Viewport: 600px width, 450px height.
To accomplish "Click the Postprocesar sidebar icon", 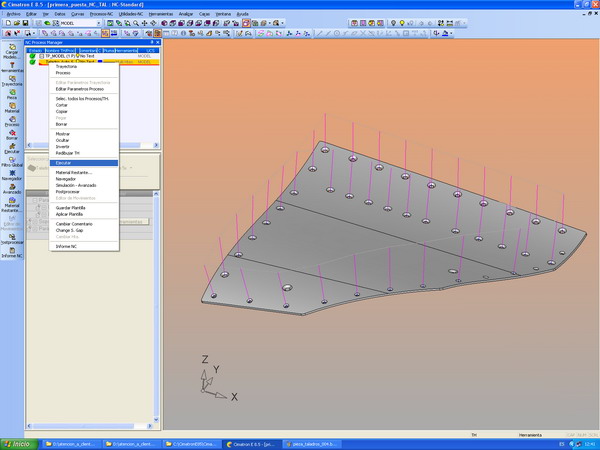I will tap(11, 238).
